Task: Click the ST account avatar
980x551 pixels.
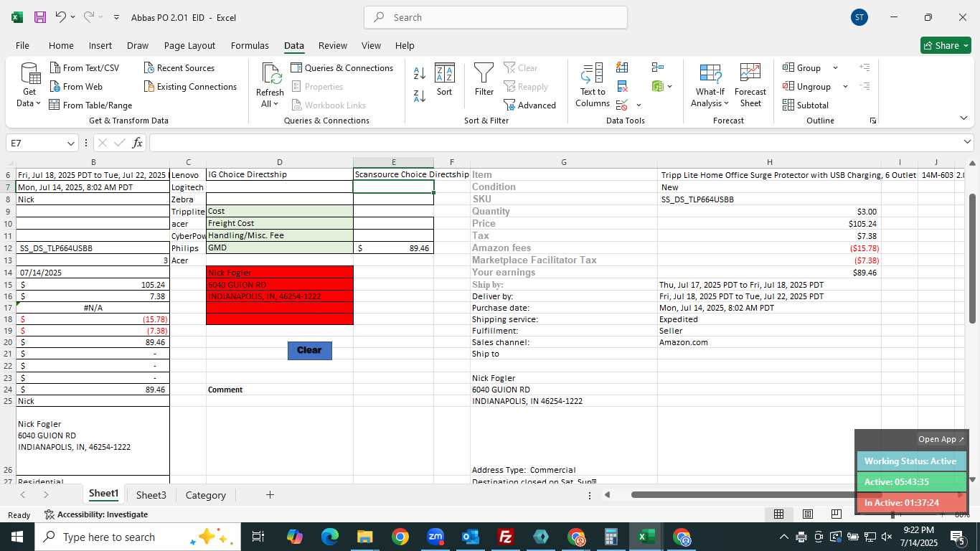Action: pos(859,17)
